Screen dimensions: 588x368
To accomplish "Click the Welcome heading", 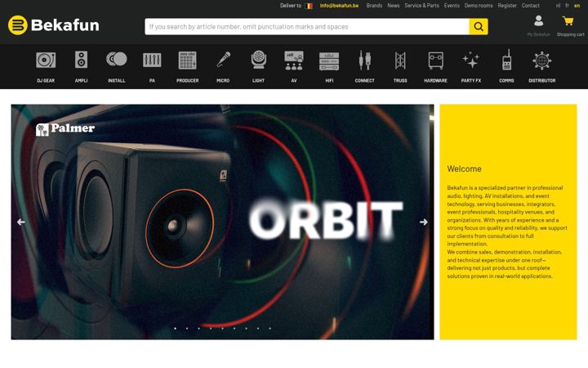I will [464, 169].
